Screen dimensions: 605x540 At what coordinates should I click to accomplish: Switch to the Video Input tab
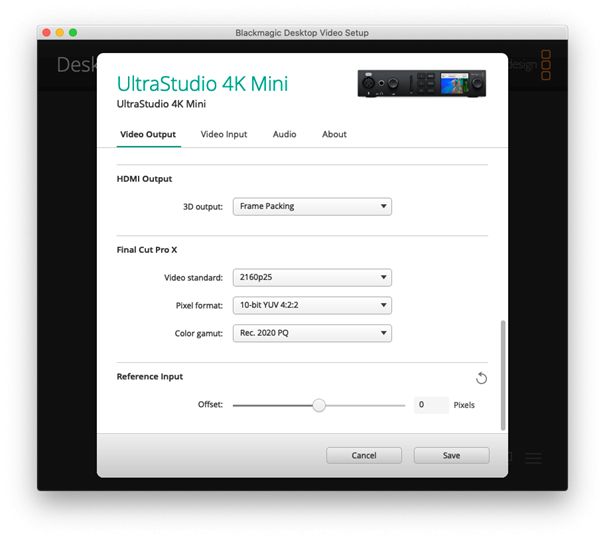224,134
